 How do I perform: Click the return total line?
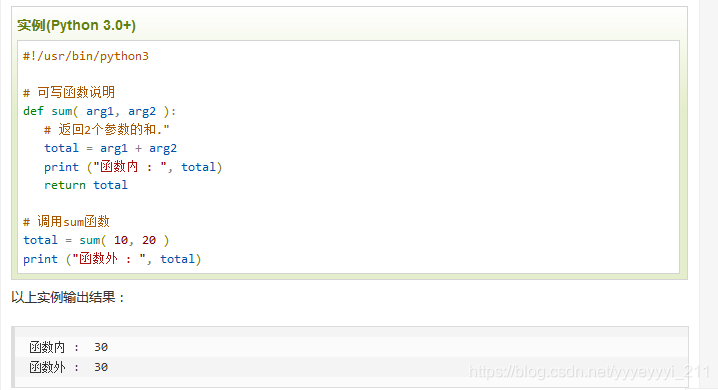pyautogui.click(x=86, y=185)
